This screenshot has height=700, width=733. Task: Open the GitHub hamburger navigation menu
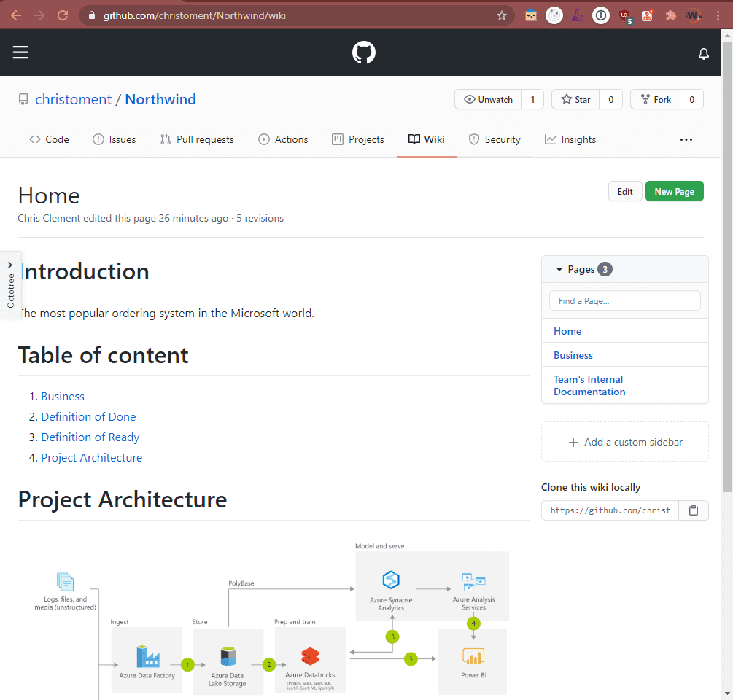20,52
